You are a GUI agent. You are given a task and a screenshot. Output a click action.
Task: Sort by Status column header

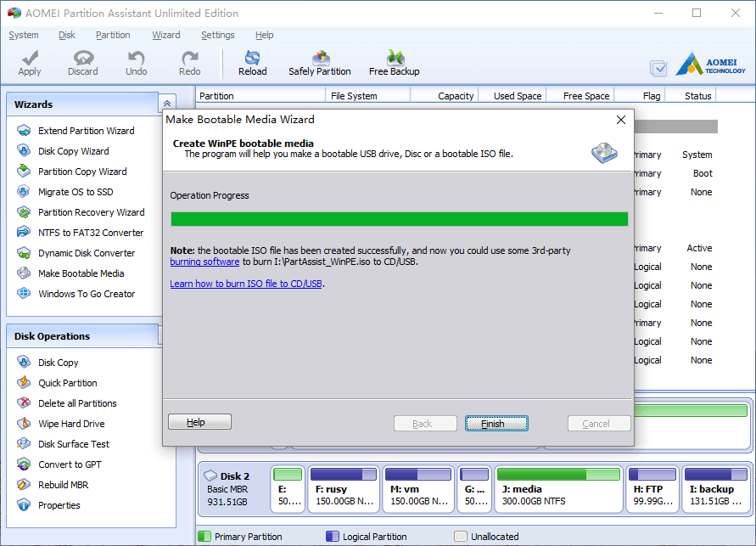click(691, 95)
